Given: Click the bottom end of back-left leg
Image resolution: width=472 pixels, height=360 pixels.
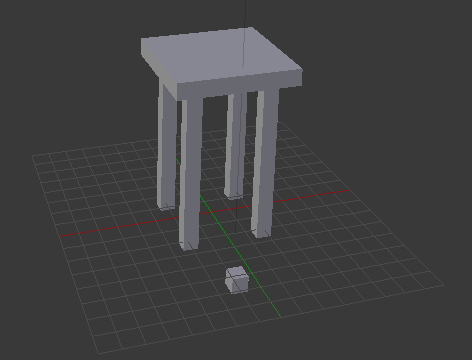Looking at the screenshot, I should 166,207.
